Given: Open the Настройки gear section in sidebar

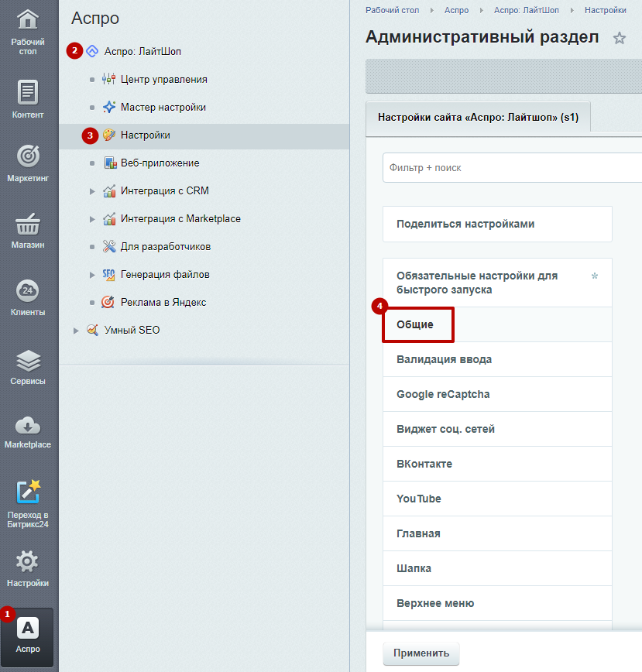Looking at the screenshot, I should 28,568.
